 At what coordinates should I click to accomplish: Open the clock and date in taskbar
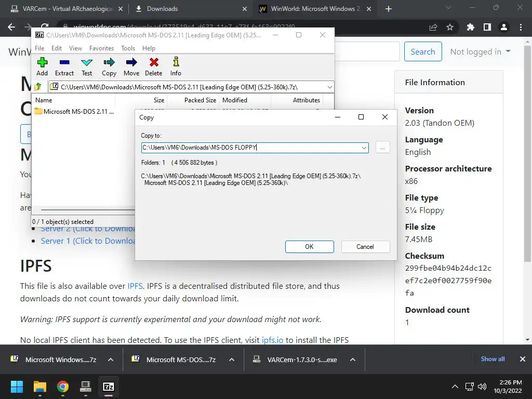(x=508, y=387)
